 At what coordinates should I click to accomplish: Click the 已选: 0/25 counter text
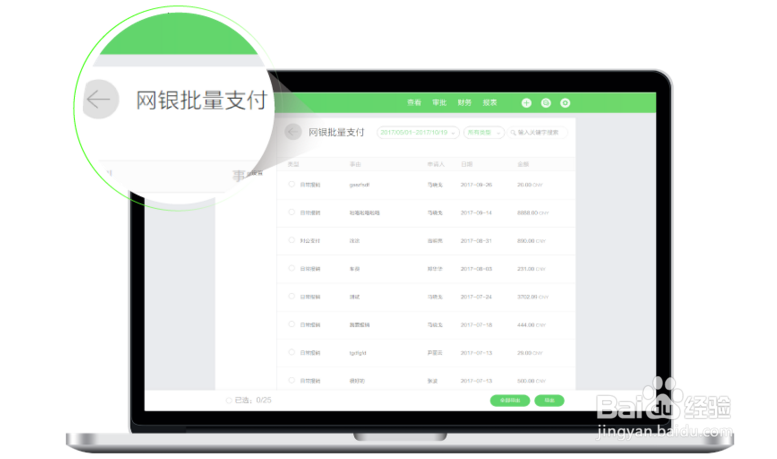click(x=253, y=401)
